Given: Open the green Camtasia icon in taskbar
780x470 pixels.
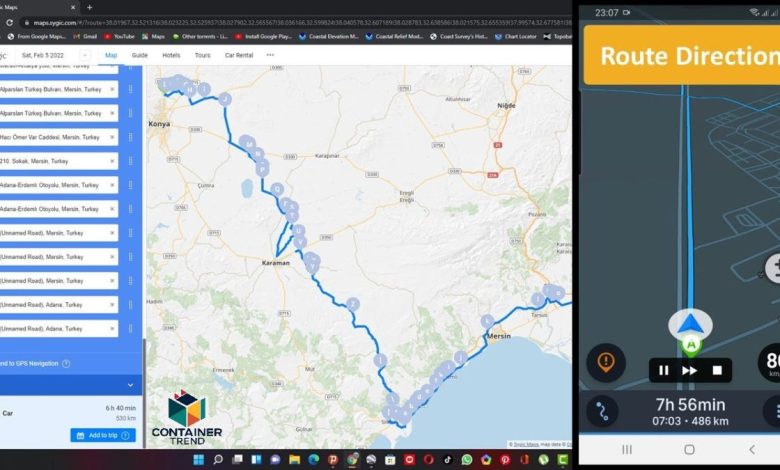Looking at the screenshot, I should pos(563,460).
